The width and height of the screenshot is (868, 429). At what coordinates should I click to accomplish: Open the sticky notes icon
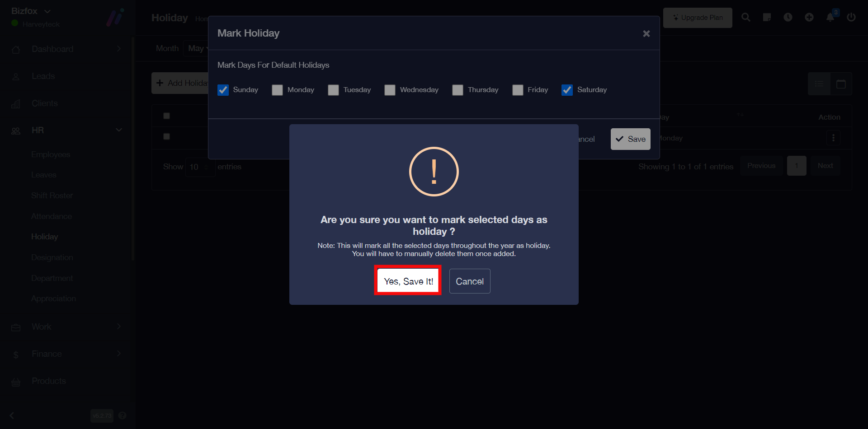[767, 17]
